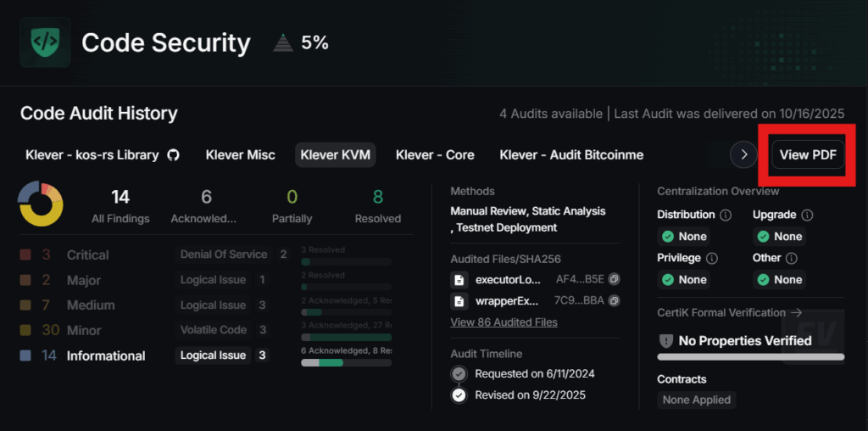Screen dimensions: 868x431
Task: Select the Major severity filter
Action: point(72,280)
